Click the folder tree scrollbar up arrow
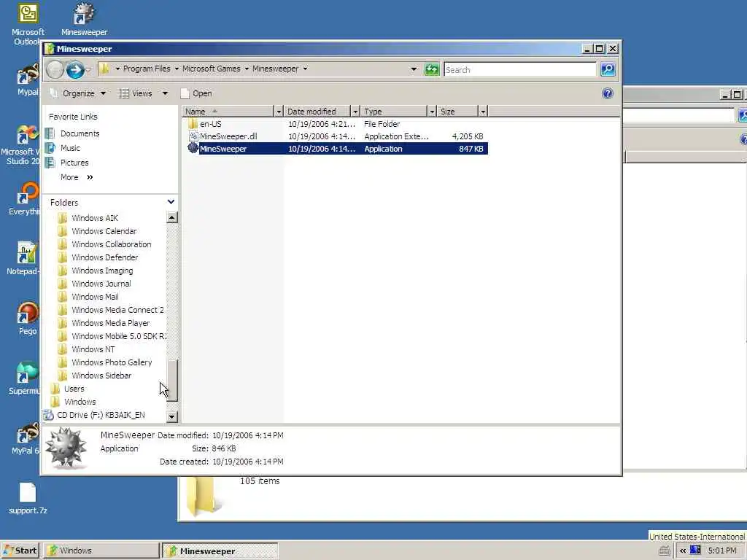747x560 pixels. [x=172, y=217]
